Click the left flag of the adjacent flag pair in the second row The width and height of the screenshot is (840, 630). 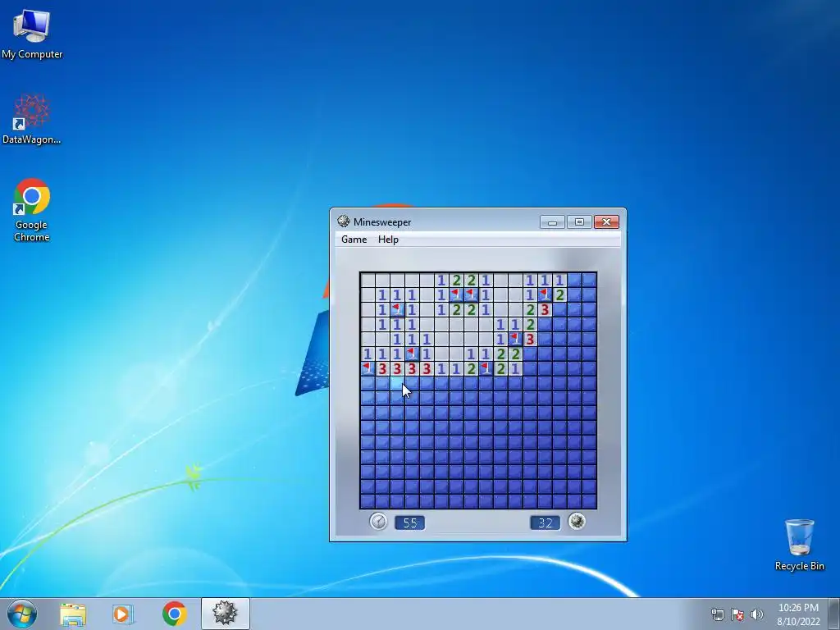pos(456,294)
